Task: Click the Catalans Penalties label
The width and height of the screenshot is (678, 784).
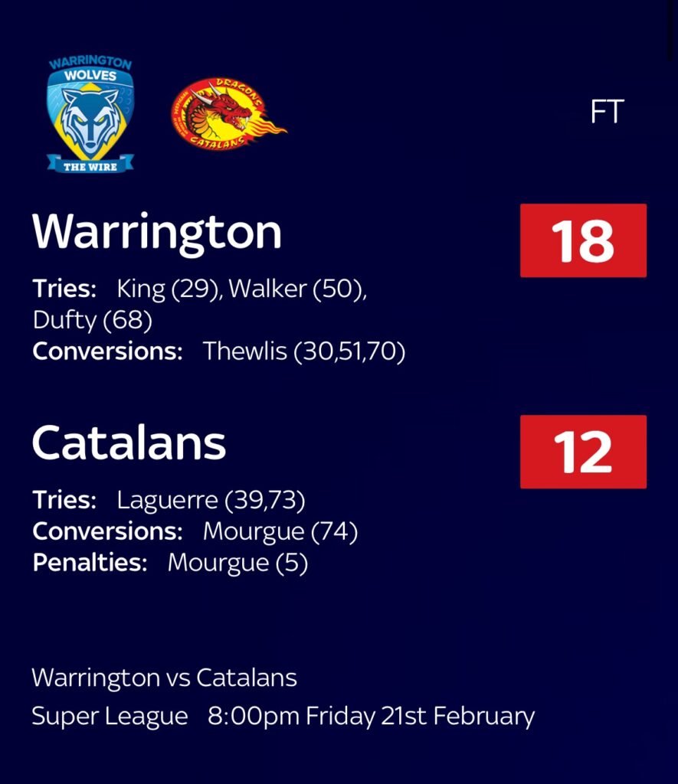Action: 90,563
